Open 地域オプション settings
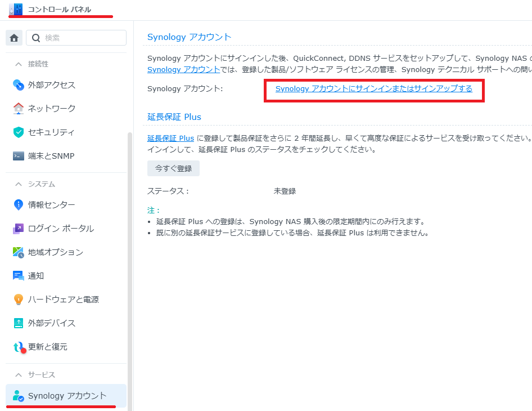 [x=55, y=252]
